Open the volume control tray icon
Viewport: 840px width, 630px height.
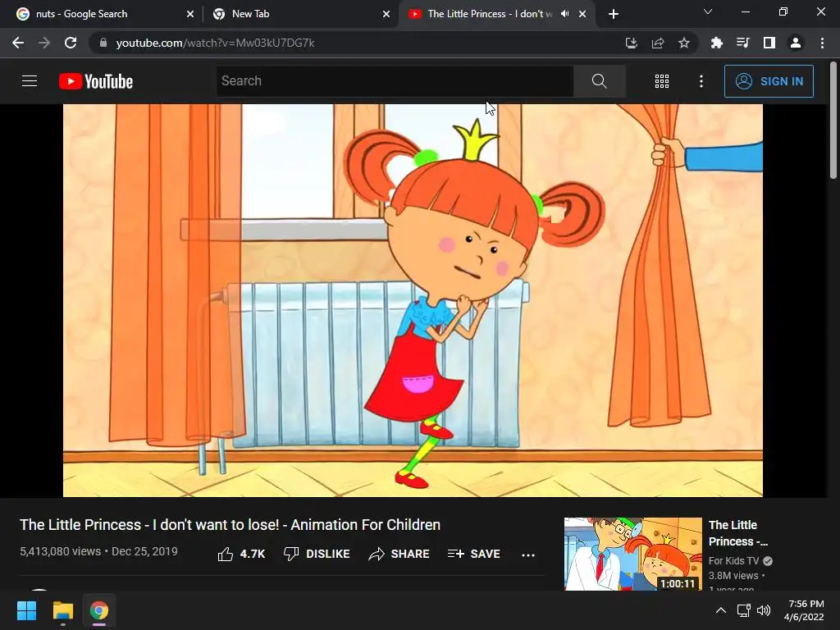click(764, 610)
